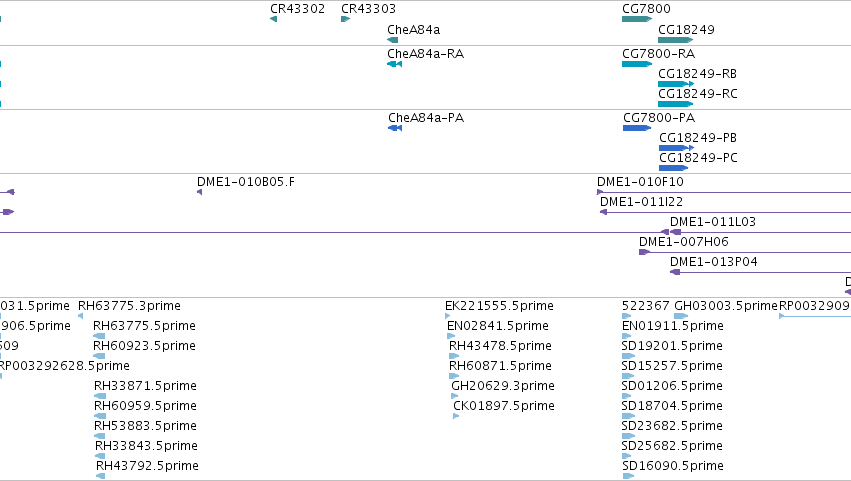Select the CR43303 gene arrow

click(x=345, y=19)
